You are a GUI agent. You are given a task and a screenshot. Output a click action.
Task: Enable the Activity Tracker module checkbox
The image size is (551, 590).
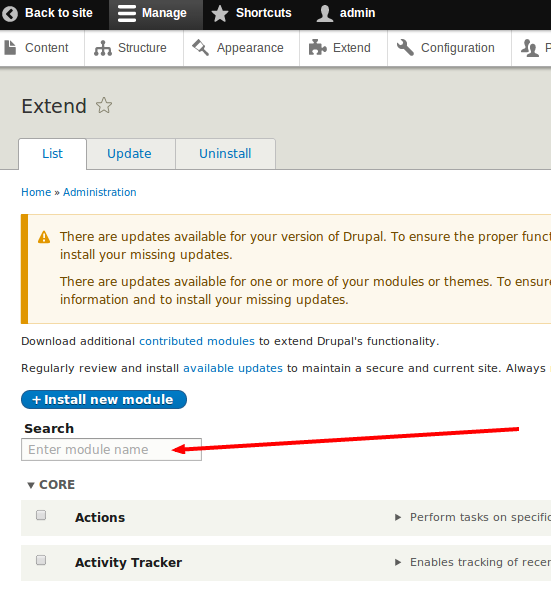(41, 560)
